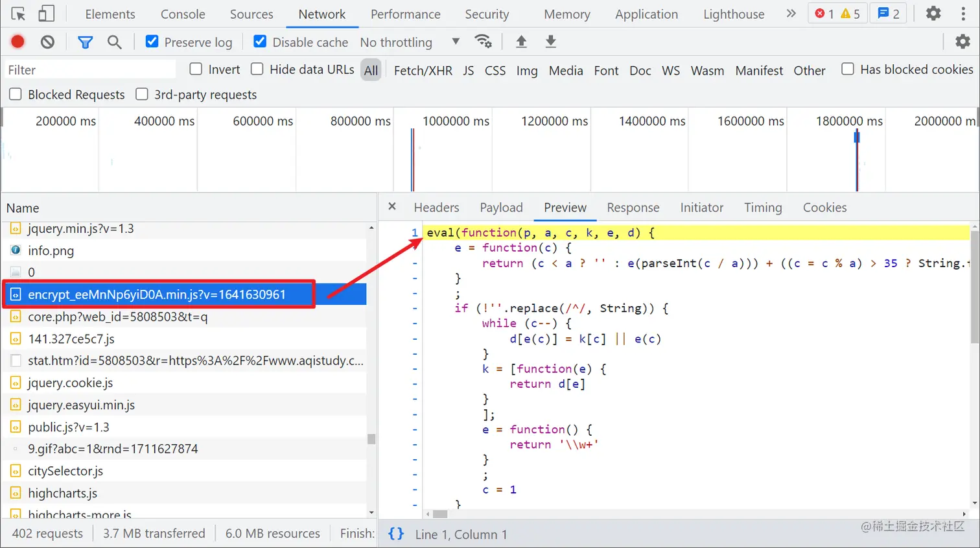This screenshot has width=980, height=548.
Task: Enable Has blocked cookies checkbox
Action: pyautogui.click(x=848, y=69)
